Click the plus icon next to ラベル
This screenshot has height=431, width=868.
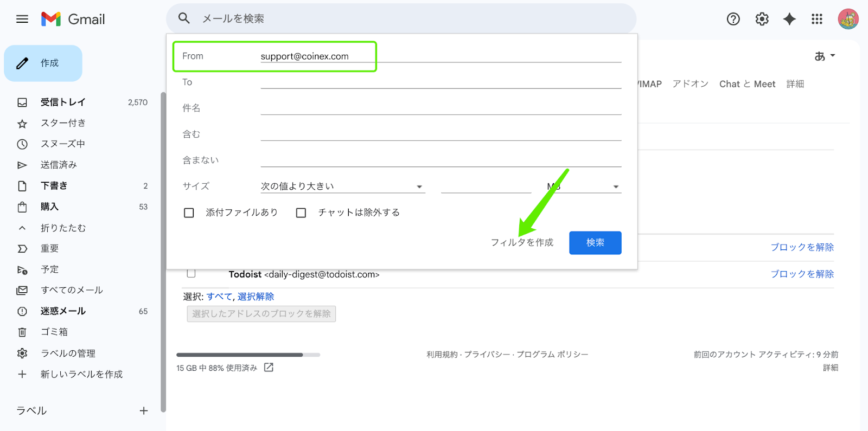click(x=144, y=411)
